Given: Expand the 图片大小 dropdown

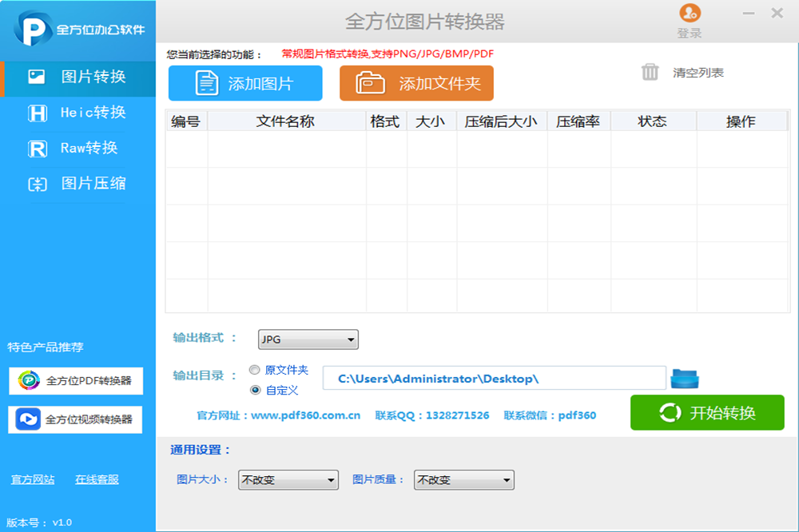Looking at the screenshot, I should click(288, 480).
